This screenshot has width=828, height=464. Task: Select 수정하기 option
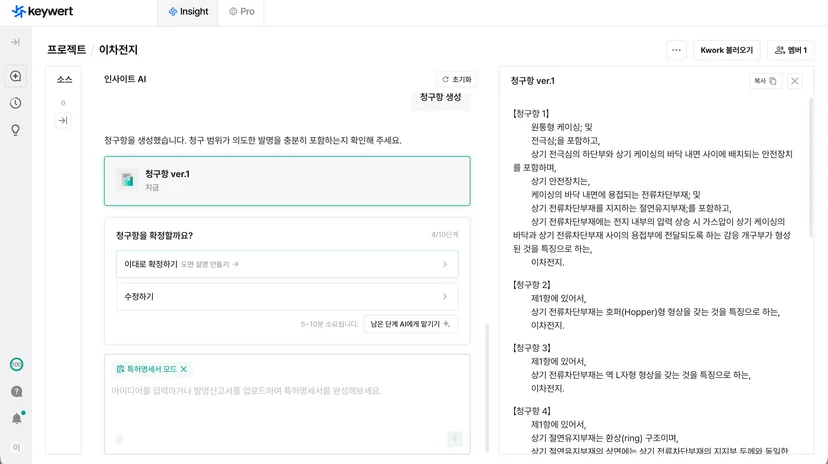click(287, 297)
